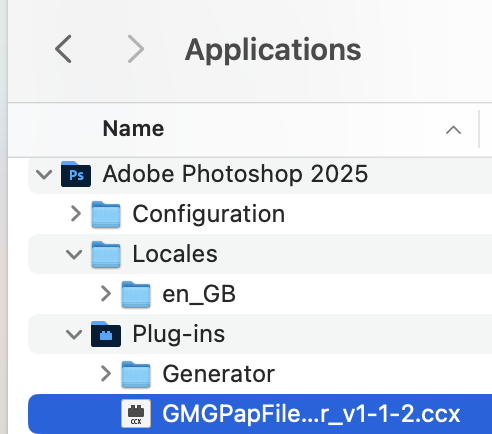Go forward with the right arrow button
Image resolution: width=492 pixels, height=434 pixels.
(136, 49)
